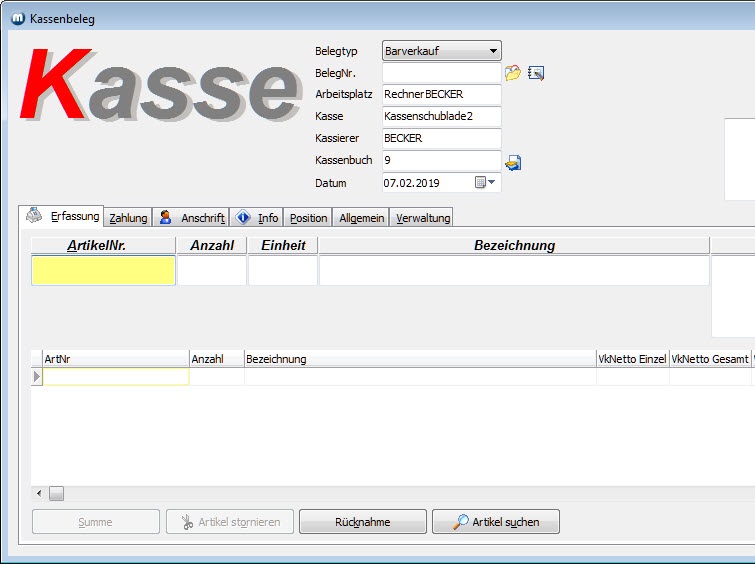Go to the Info tab
The image size is (755, 564).
click(257, 218)
